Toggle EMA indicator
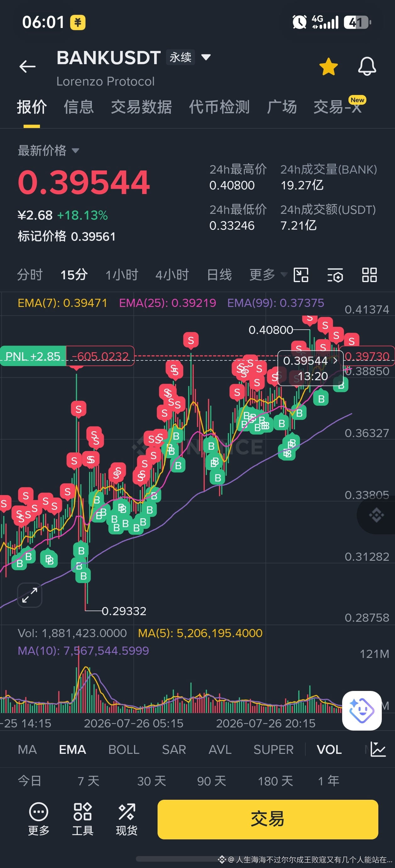The height and width of the screenshot is (868, 395). point(72,749)
